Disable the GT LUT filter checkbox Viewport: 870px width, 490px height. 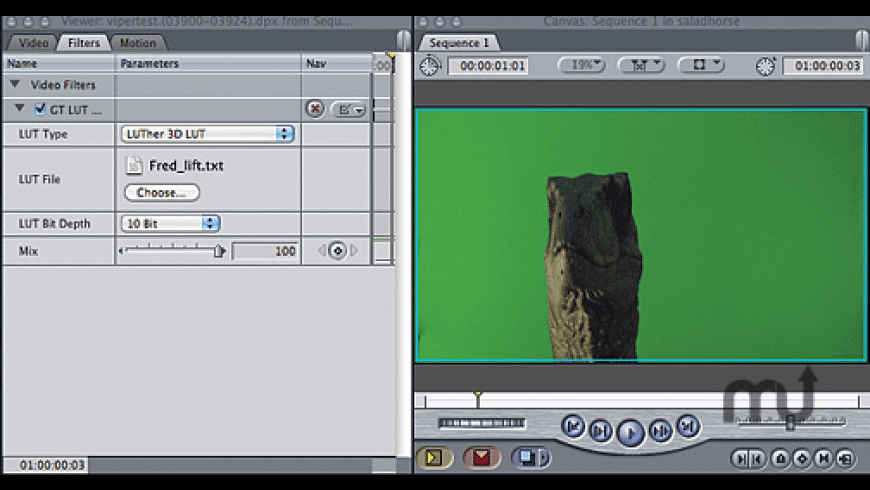(40, 109)
